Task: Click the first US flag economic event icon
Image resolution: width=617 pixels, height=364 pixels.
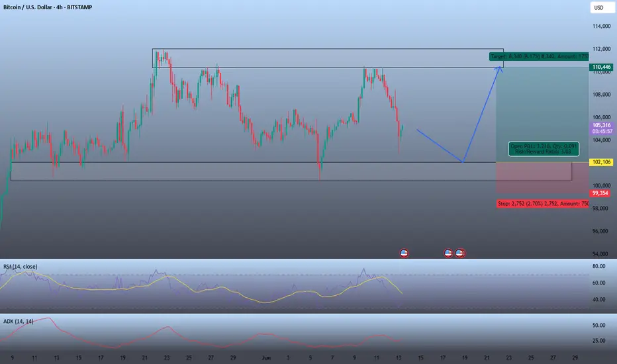Action: click(x=404, y=253)
